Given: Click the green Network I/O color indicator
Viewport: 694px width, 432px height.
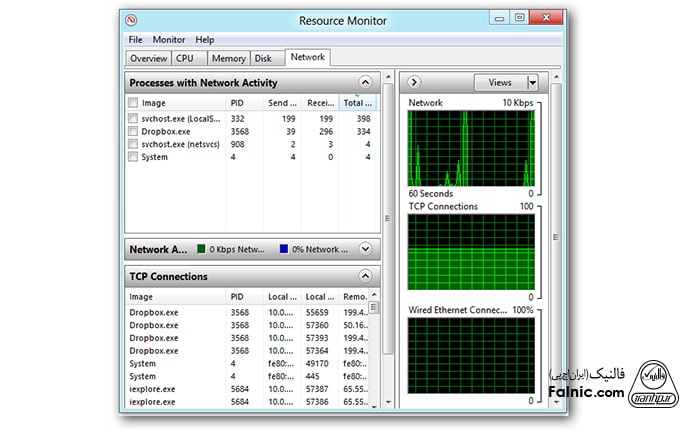Looking at the screenshot, I should (x=200, y=249).
